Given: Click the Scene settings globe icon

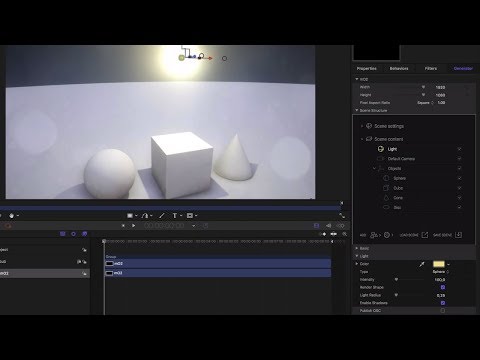Looking at the screenshot, I should pos(369,126).
